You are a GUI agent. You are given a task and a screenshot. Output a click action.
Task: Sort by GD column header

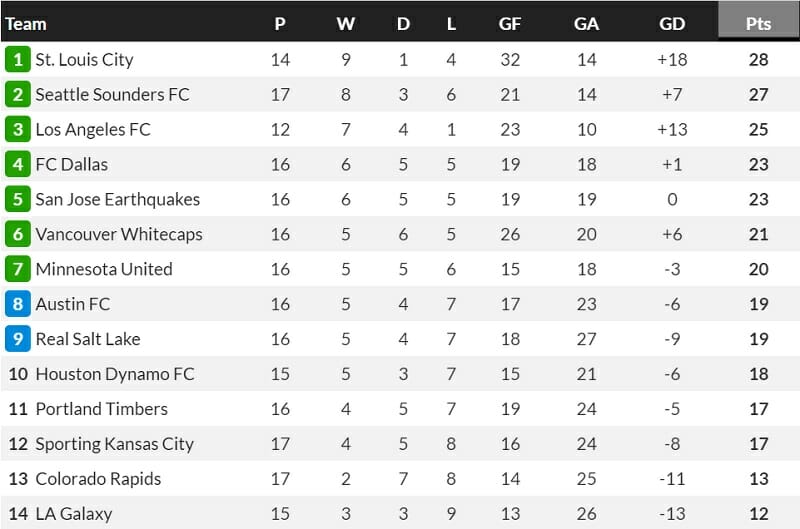point(672,23)
